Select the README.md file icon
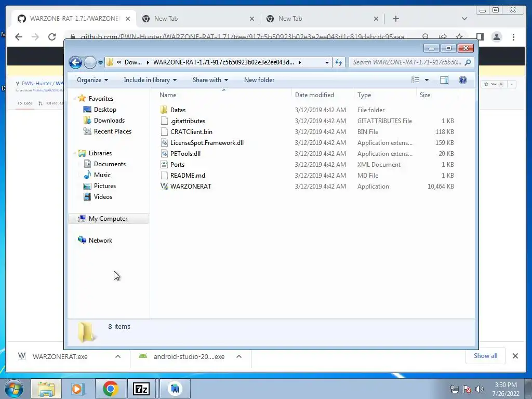This screenshot has height=399, width=532. (164, 176)
